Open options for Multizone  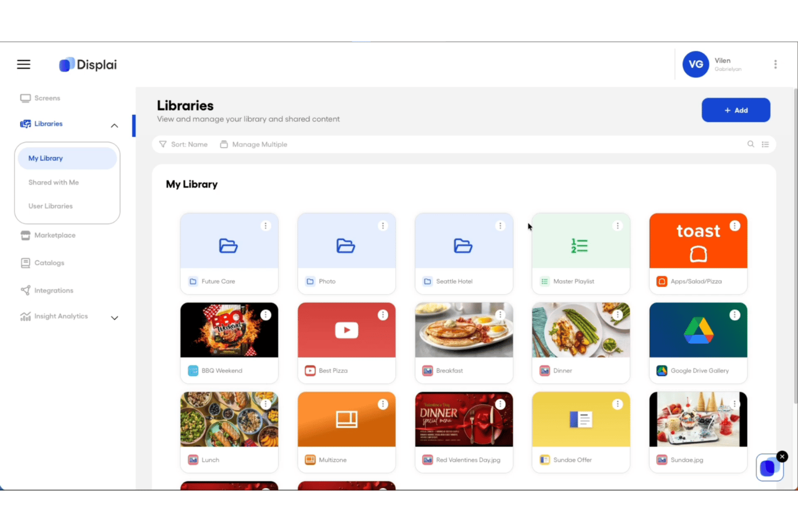383,404
